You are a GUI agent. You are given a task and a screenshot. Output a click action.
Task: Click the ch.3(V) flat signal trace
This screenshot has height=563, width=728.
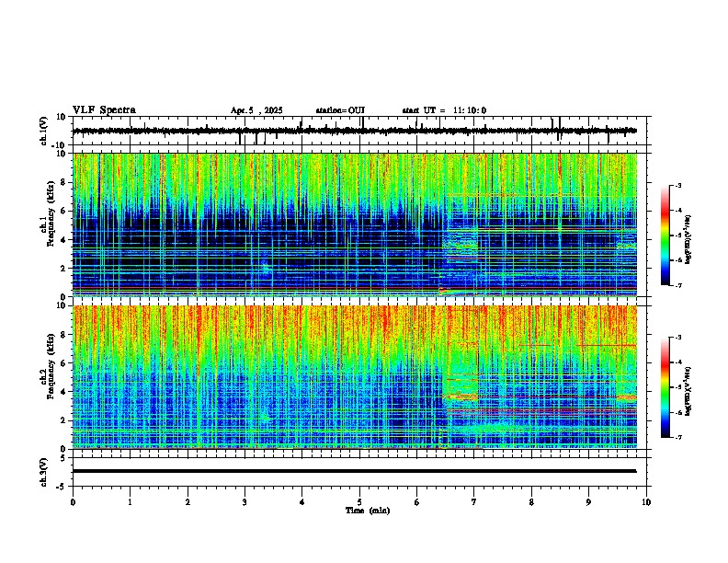(355, 471)
